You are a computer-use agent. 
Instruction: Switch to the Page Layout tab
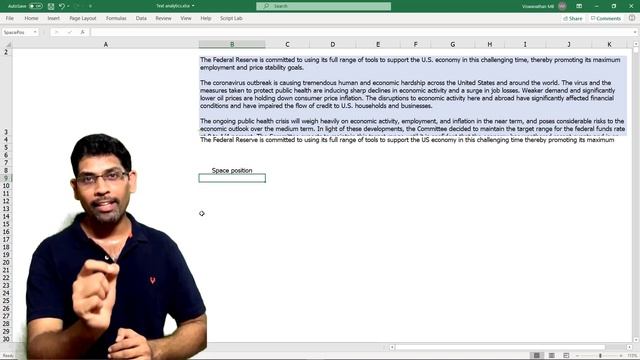point(83,18)
